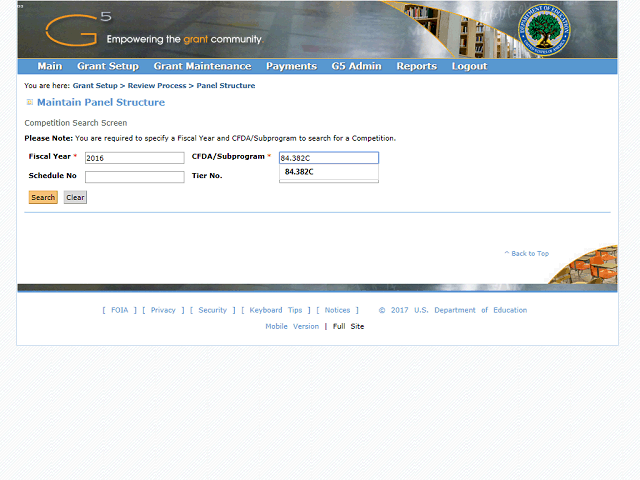Click the Full Site text
The width and height of the screenshot is (640, 480).
[x=348, y=327]
